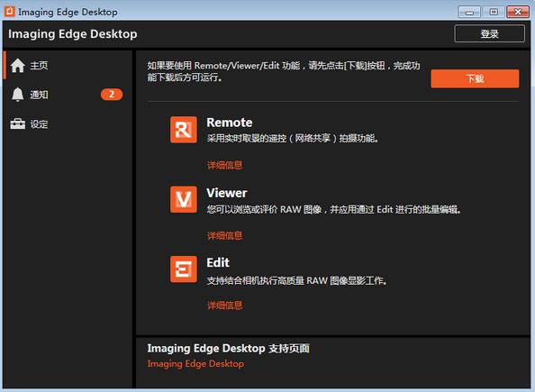535x392 pixels.
Task: Open 详细信息 link under Edit
Action: (x=225, y=305)
